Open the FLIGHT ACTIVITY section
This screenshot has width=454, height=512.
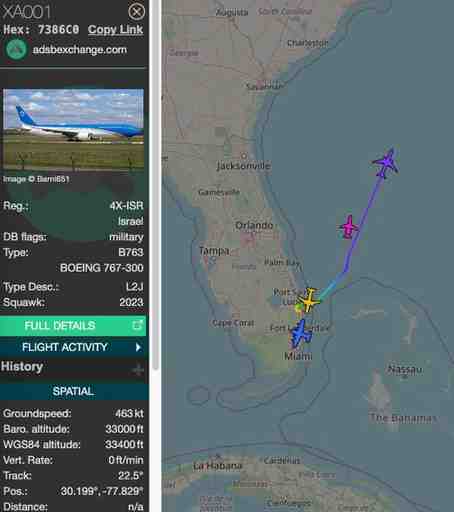pyautogui.click(x=74, y=347)
